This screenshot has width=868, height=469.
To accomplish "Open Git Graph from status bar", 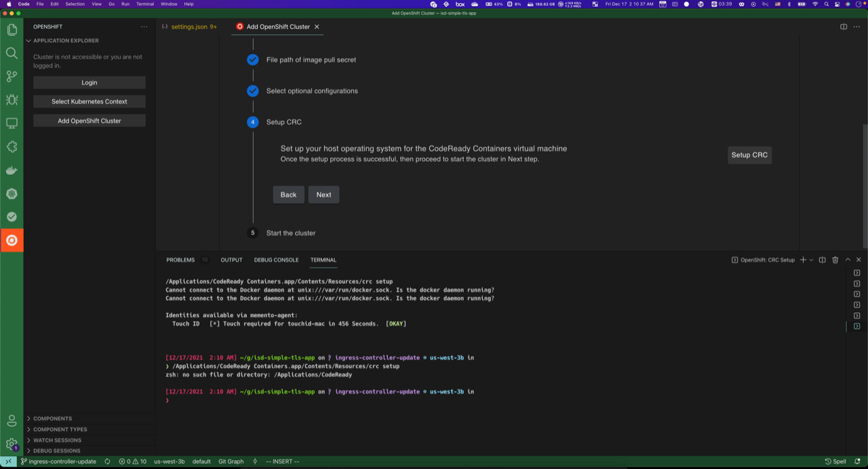I will point(231,462).
